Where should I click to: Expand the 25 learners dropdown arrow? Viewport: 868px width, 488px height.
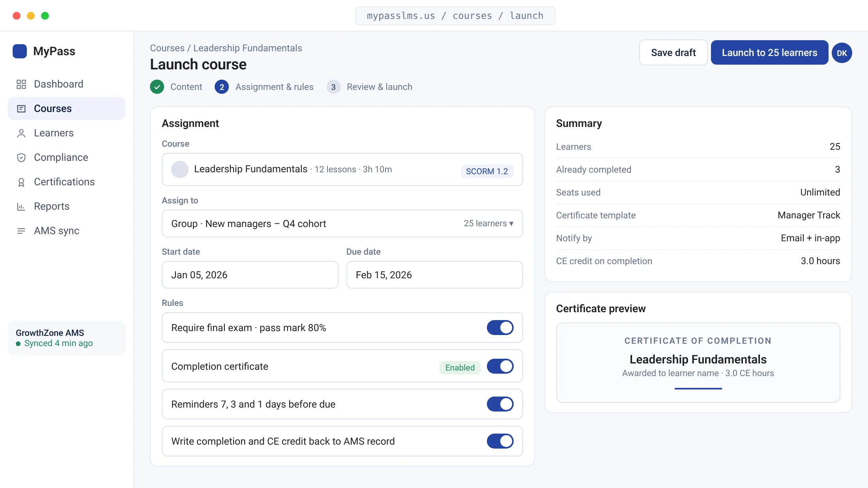point(511,224)
